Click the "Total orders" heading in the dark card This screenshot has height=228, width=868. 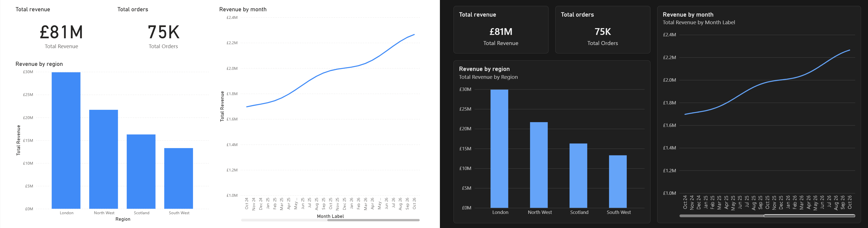tap(577, 15)
